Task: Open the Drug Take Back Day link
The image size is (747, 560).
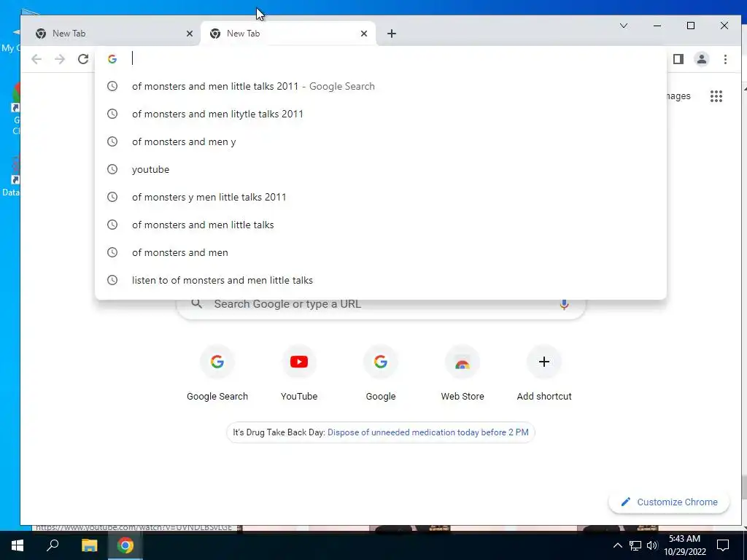Action: (x=427, y=432)
